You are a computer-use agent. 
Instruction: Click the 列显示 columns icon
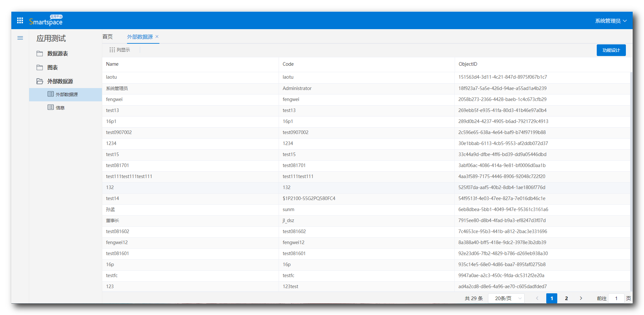click(x=112, y=50)
